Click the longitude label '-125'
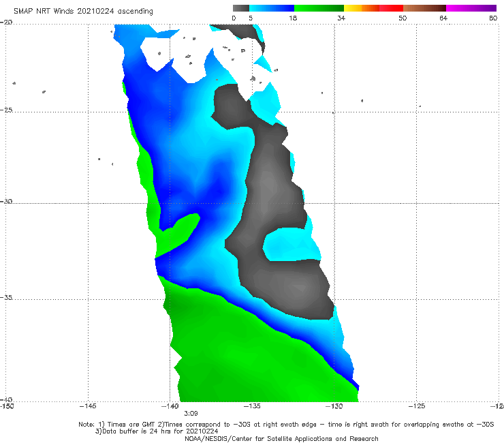The width and height of the screenshot is (504, 443). coord(417,406)
